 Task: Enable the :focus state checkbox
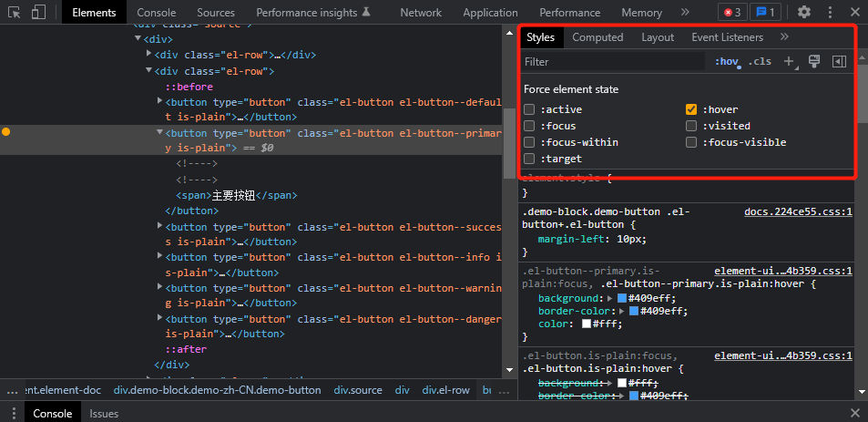click(x=529, y=126)
